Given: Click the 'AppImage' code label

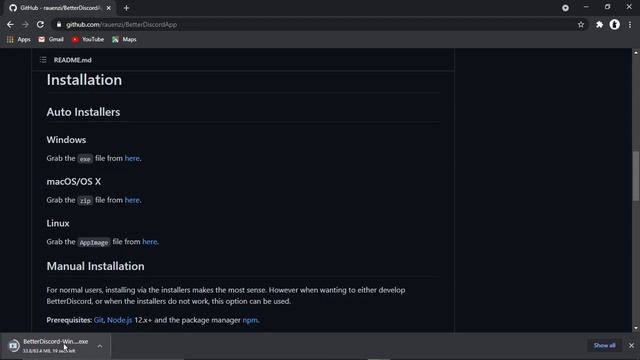Looking at the screenshot, I should coord(94,242).
